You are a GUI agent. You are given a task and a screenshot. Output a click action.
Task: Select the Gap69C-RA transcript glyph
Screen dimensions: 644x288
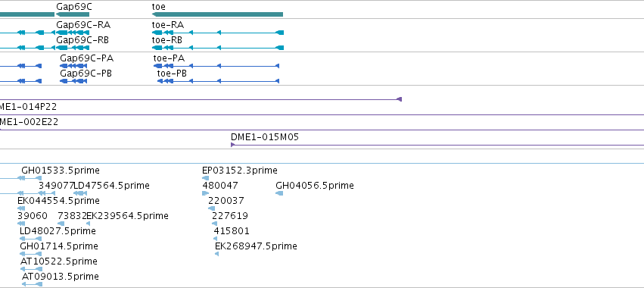click(x=73, y=33)
